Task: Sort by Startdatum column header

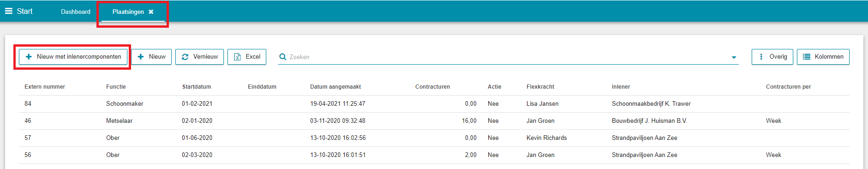Action: 197,87
